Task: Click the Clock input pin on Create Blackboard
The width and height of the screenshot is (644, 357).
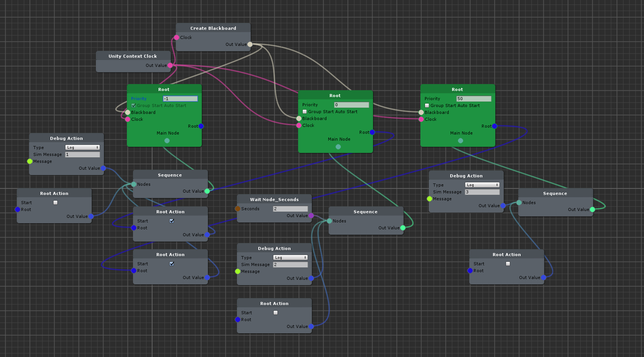Action: click(177, 37)
